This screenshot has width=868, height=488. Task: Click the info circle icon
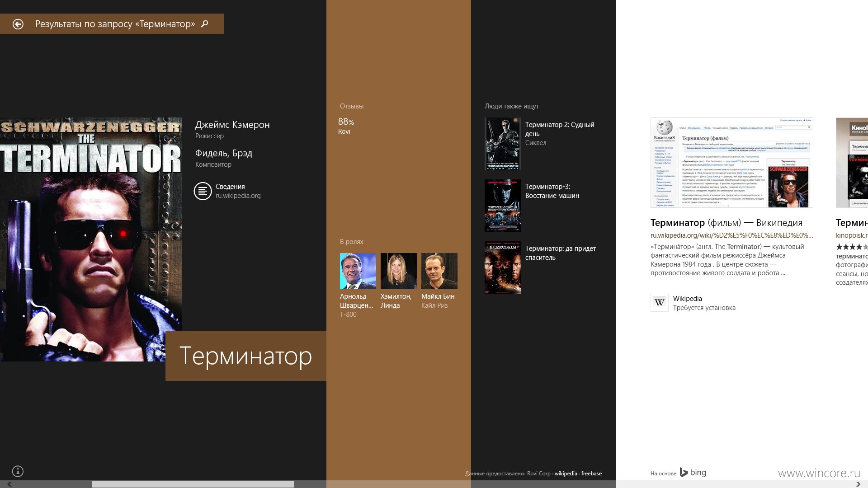(x=18, y=471)
